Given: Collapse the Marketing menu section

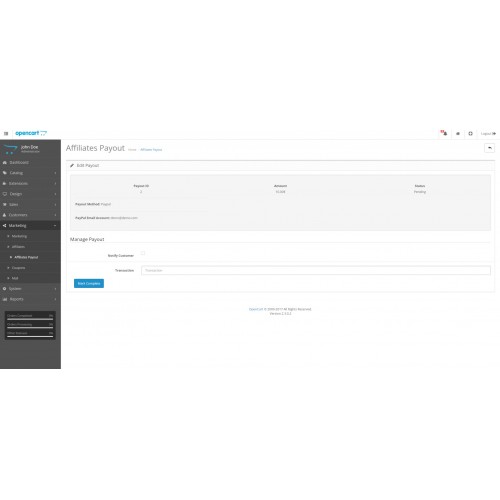Looking at the screenshot, I should (30, 226).
